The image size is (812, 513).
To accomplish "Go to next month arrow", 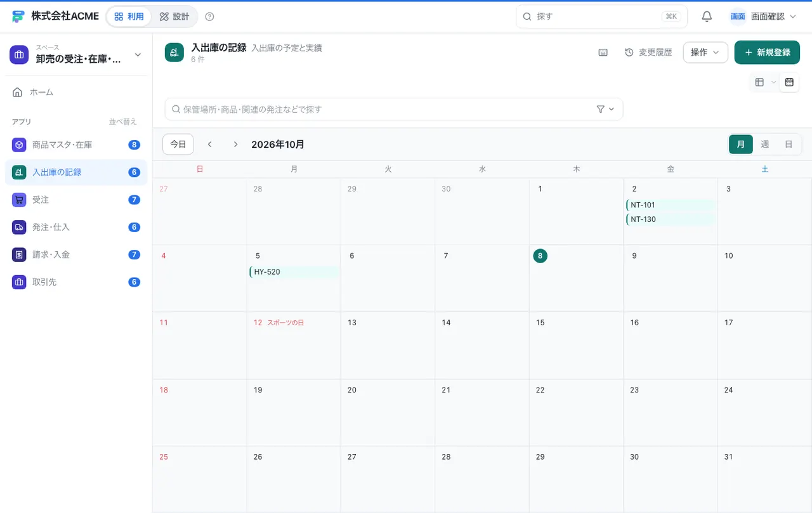I will [235, 145].
